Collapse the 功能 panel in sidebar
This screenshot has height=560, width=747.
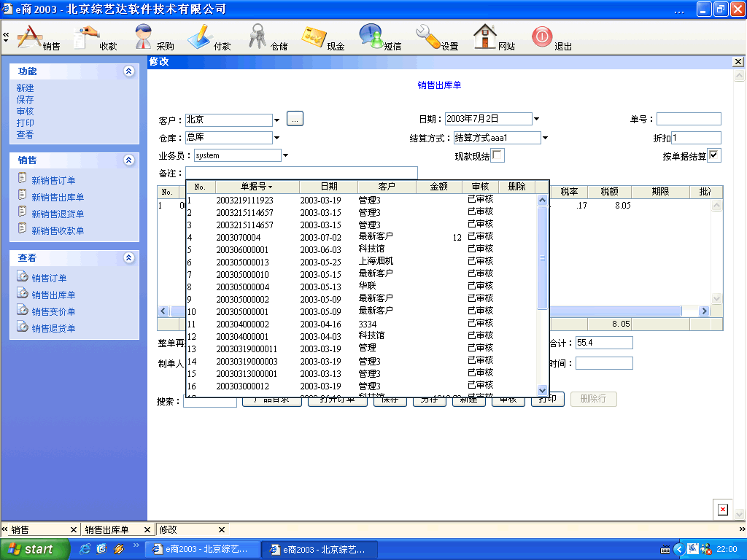click(129, 71)
